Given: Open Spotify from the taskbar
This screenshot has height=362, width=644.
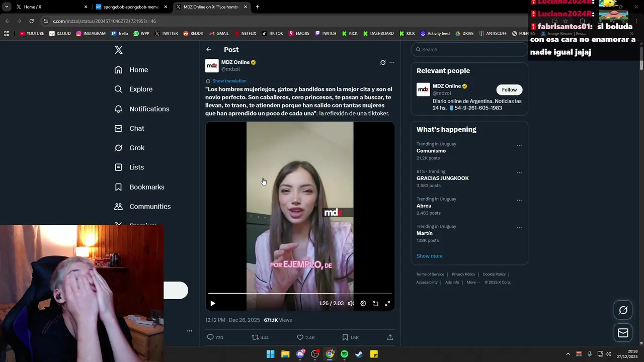Looking at the screenshot, I should 345,354.
